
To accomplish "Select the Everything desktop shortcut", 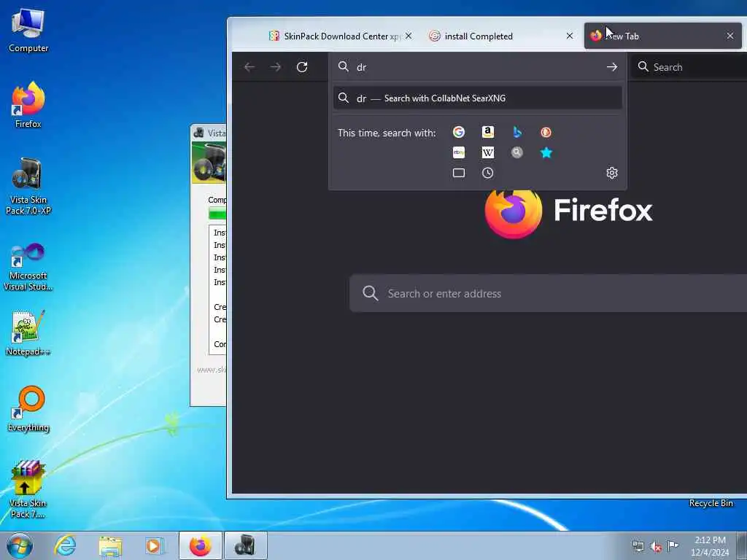I will [28, 409].
